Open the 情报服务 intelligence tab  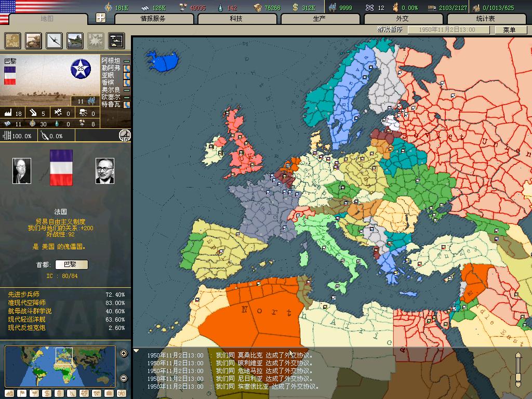pyautogui.click(x=153, y=19)
